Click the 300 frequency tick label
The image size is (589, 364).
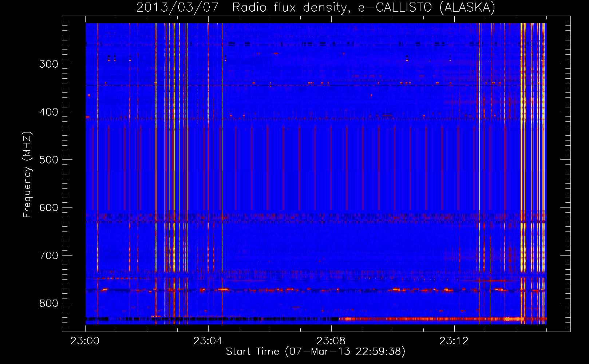point(49,64)
